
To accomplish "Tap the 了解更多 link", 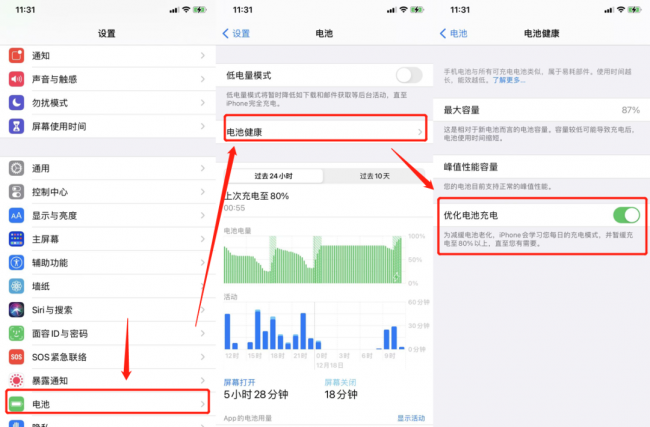I will tap(509, 80).
